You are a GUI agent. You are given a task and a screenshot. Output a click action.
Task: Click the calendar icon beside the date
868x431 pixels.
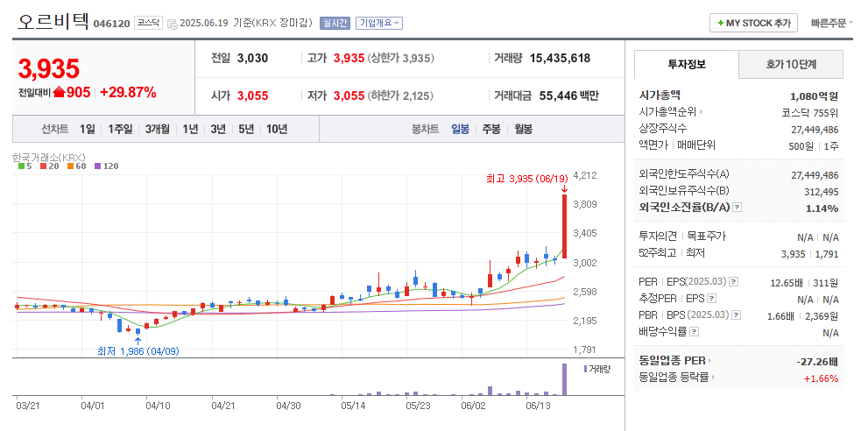pyautogui.click(x=173, y=24)
